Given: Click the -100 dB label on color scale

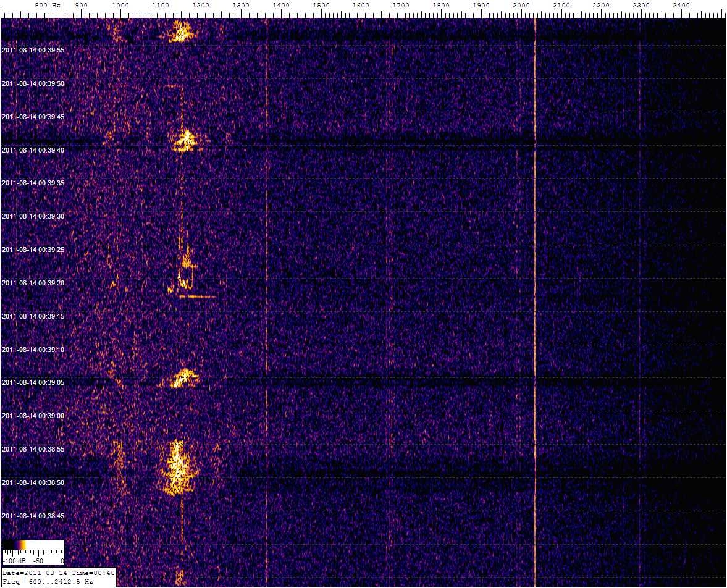Looking at the screenshot, I should click(x=12, y=561).
